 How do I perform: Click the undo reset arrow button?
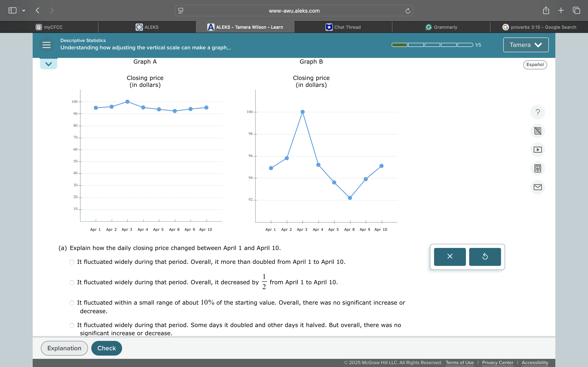coord(485,256)
